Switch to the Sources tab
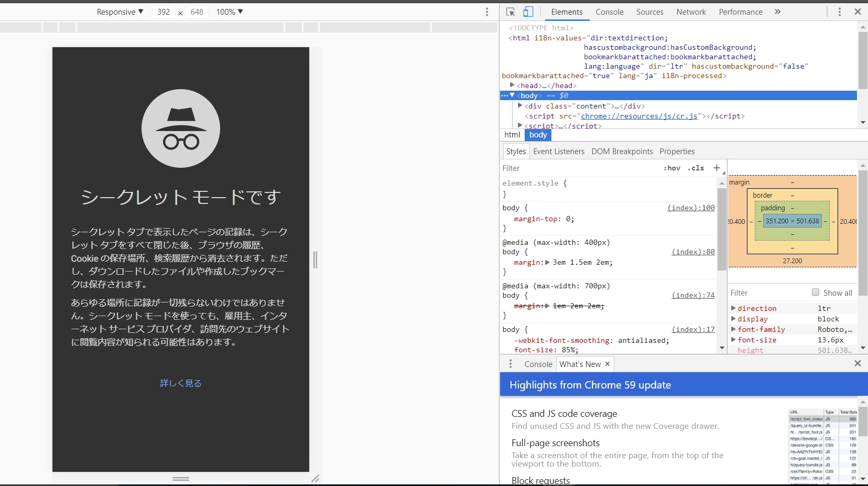The width and height of the screenshot is (868, 486). [x=650, y=12]
